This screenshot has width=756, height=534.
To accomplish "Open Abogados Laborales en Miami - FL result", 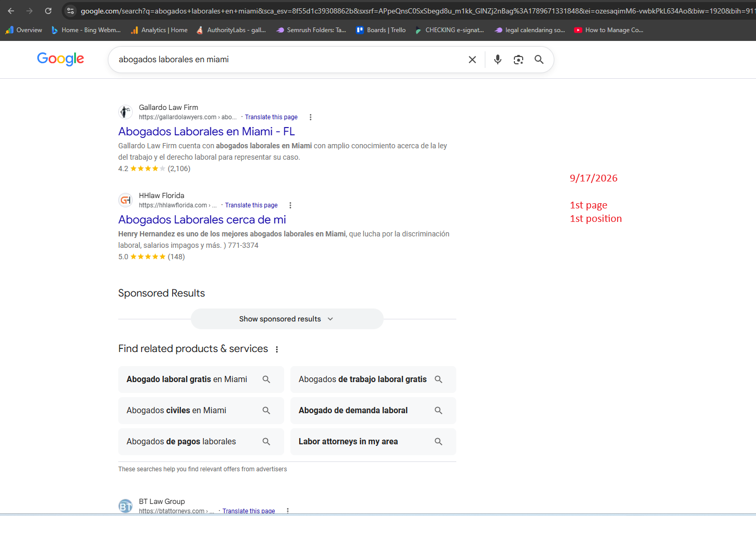I will click(x=206, y=132).
